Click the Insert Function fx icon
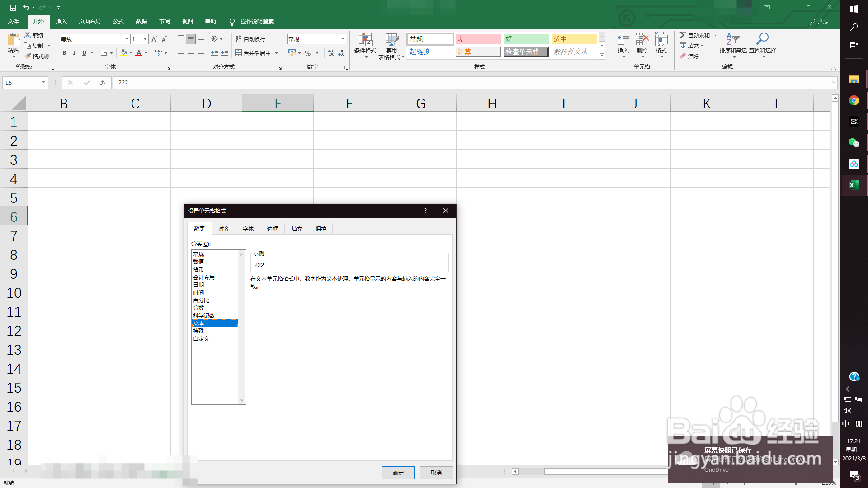Screen dimensions: 868x488 (x=103, y=83)
